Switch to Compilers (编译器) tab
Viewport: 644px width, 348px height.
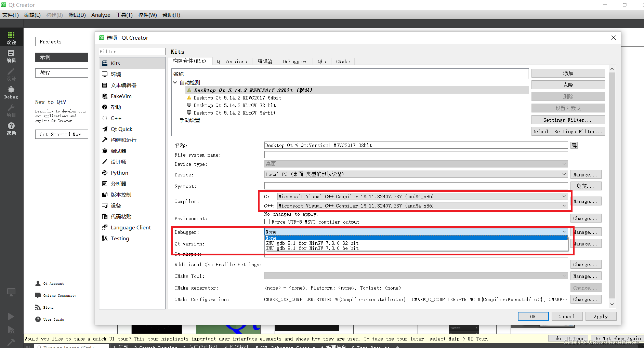coord(265,62)
